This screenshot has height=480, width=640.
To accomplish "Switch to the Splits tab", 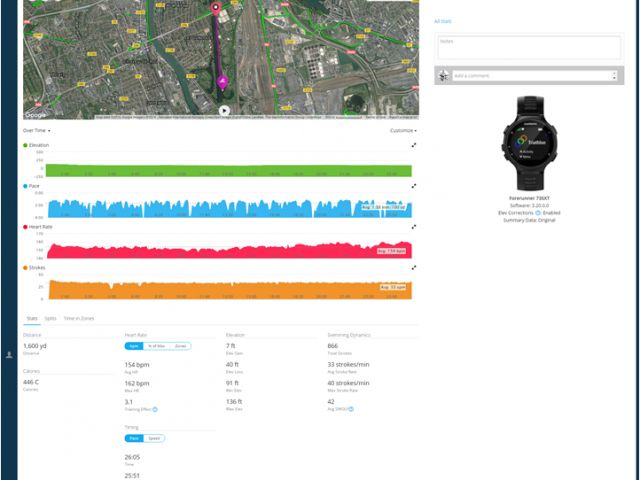I will point(51,317).
